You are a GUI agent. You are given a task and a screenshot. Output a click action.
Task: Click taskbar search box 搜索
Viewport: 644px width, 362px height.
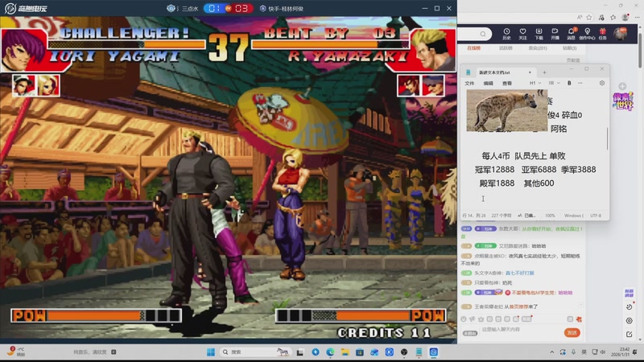coord(255,352)
